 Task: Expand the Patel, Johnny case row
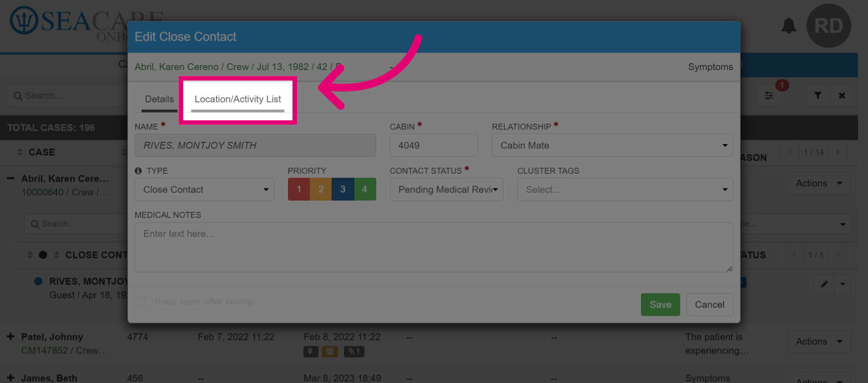click(10, 336)
